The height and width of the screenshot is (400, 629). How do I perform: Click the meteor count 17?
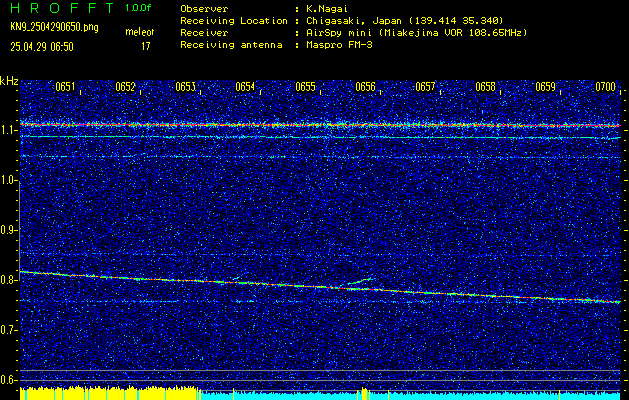(x=146, y=47)
